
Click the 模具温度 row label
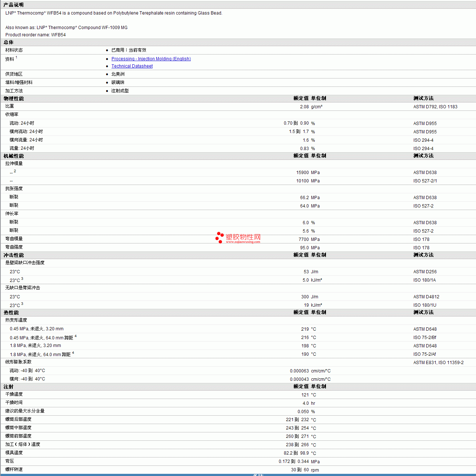click(14, 453)
